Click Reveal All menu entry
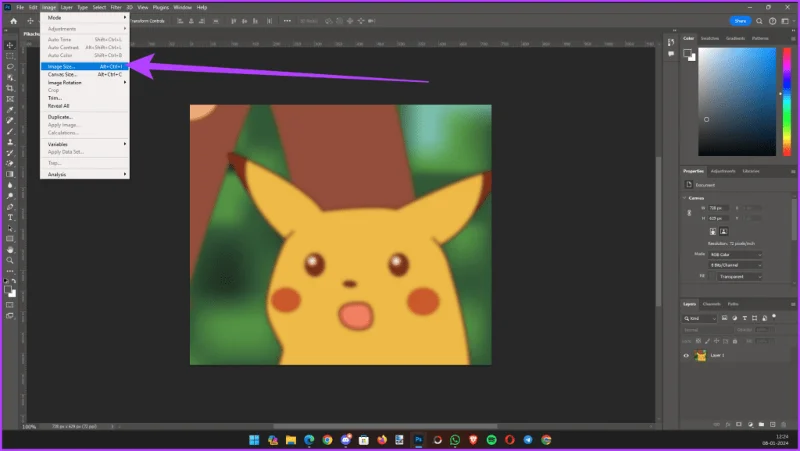The width and height of the screenshot is (800, 451). tap(85, 106)
